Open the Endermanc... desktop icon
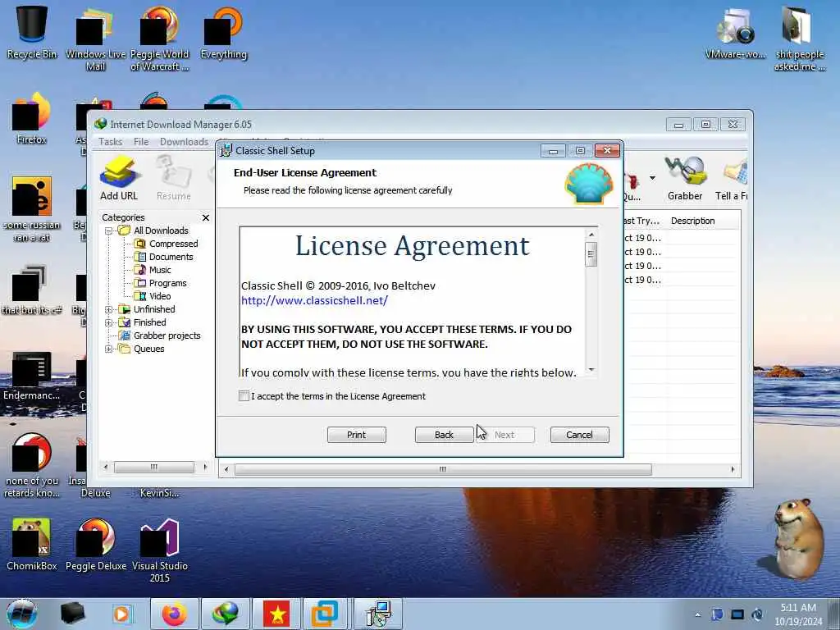Screen dimensions: 840x630 coord(32,375)
